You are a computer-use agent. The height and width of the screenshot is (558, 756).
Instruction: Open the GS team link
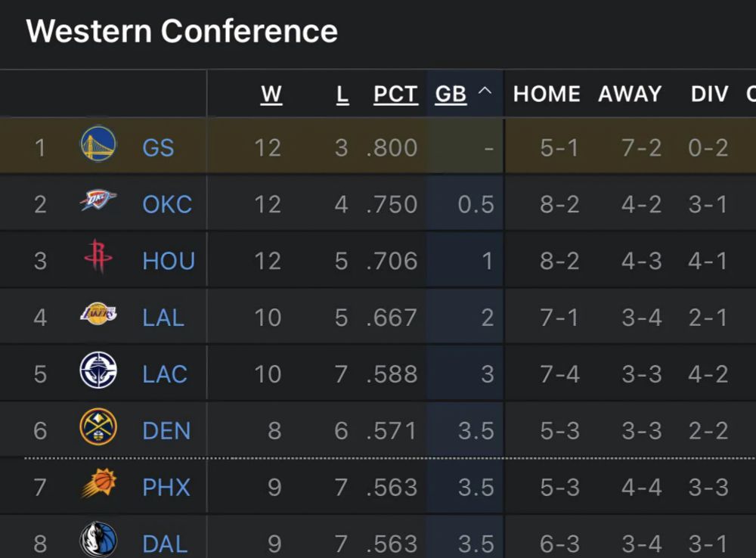(158, 147)
